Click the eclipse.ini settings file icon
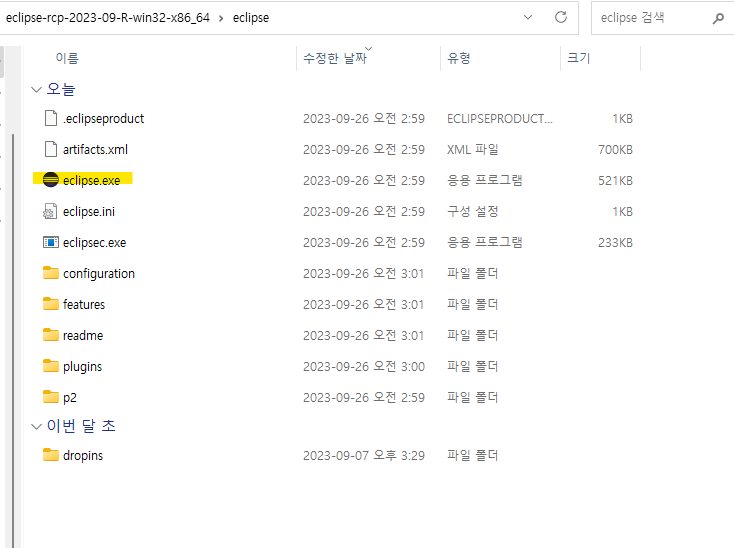The width and height of the screenshot is (734, 548). point(50,212)
